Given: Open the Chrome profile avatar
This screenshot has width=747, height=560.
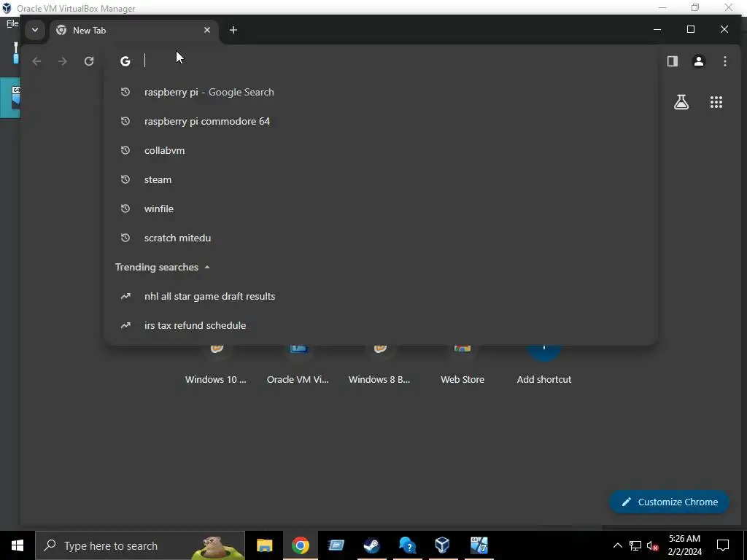Looking at the screenshot, I should point(698,61).
